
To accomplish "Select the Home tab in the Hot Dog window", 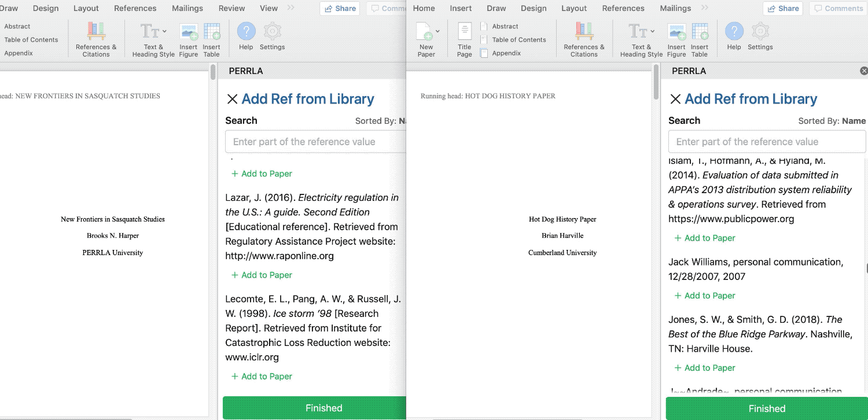I will pos(424,8).
